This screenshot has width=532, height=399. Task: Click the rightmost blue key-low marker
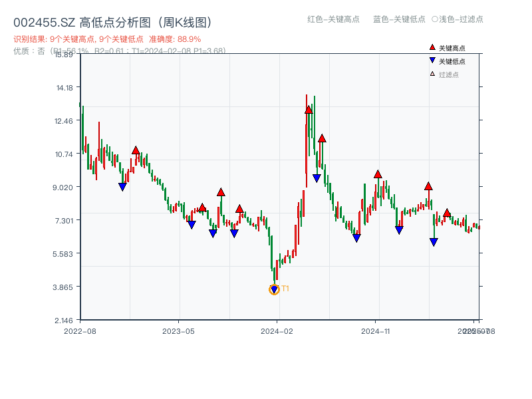pyautogui.click(x=434, y=242)
